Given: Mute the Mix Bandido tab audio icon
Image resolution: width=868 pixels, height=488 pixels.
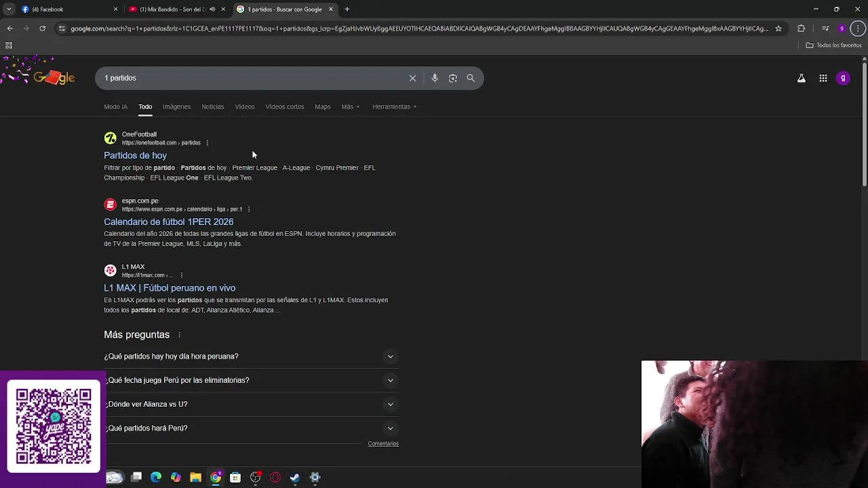Looking at the screenshot, I should [212, 9].
